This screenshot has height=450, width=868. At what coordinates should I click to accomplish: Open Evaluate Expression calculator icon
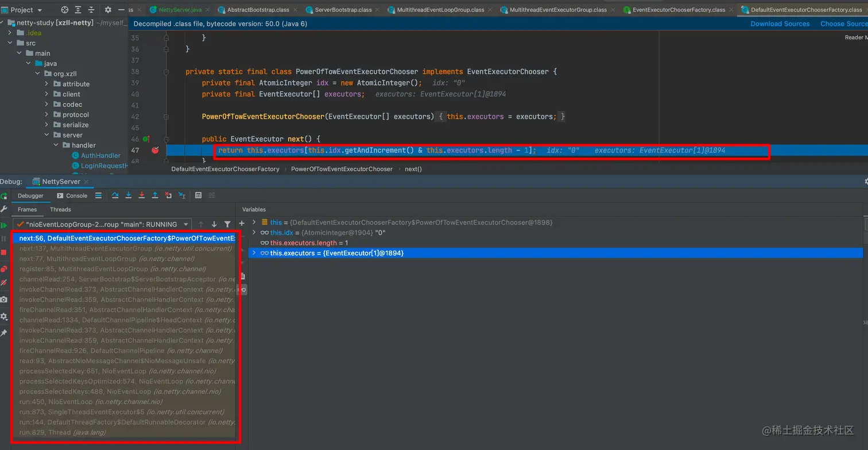click(x=199, y=195)
